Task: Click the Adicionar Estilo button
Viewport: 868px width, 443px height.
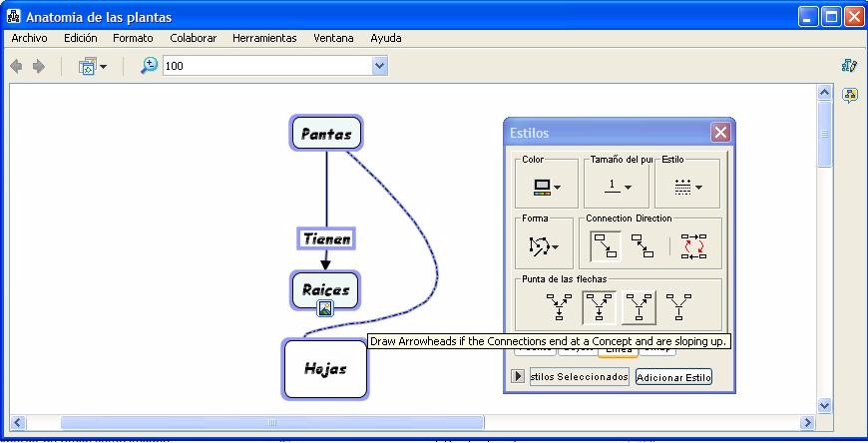Action: (x=673, y=377)
